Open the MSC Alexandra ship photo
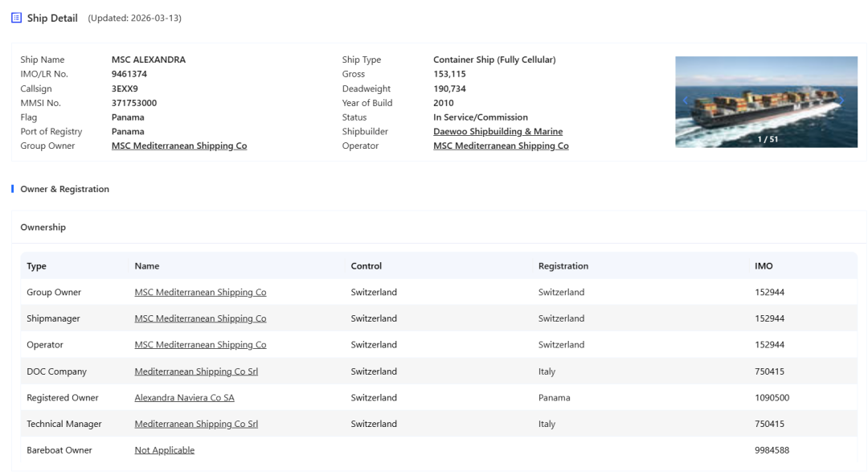Image resolution: width=868 pixels, height=472 pixels. pos(766,96)
